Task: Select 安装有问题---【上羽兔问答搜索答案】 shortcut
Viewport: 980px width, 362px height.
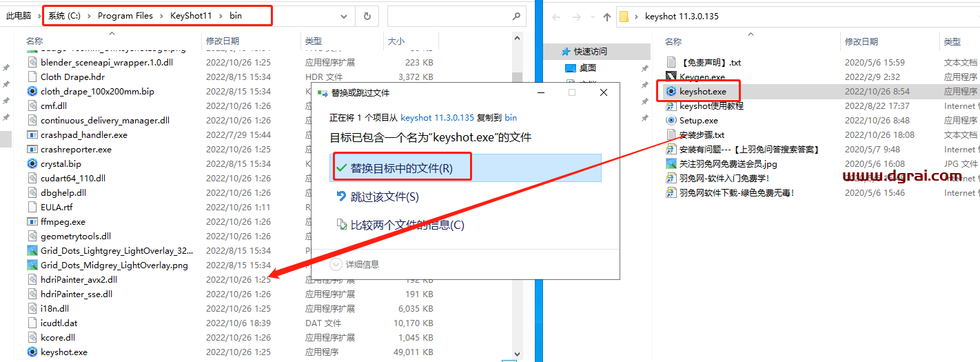Action: coord(749,149)
